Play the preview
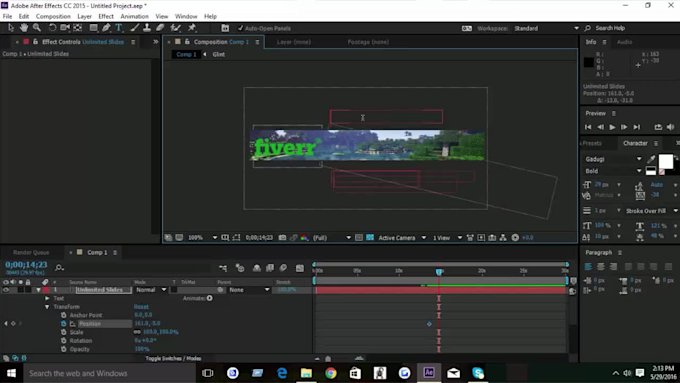 point(612,127)
